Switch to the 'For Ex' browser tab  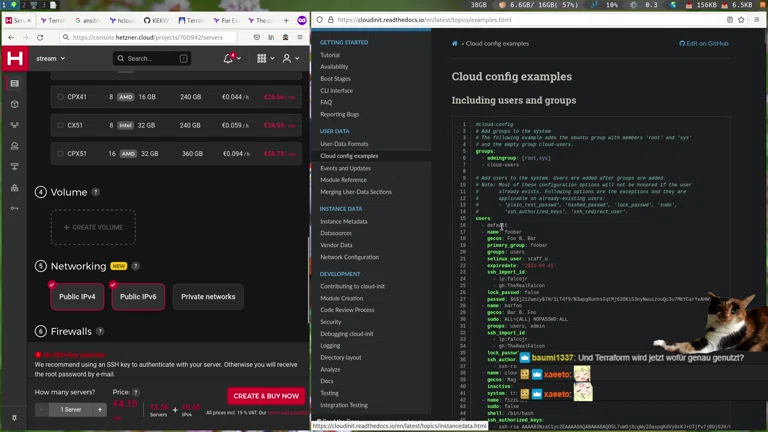(x=226, y=21)
